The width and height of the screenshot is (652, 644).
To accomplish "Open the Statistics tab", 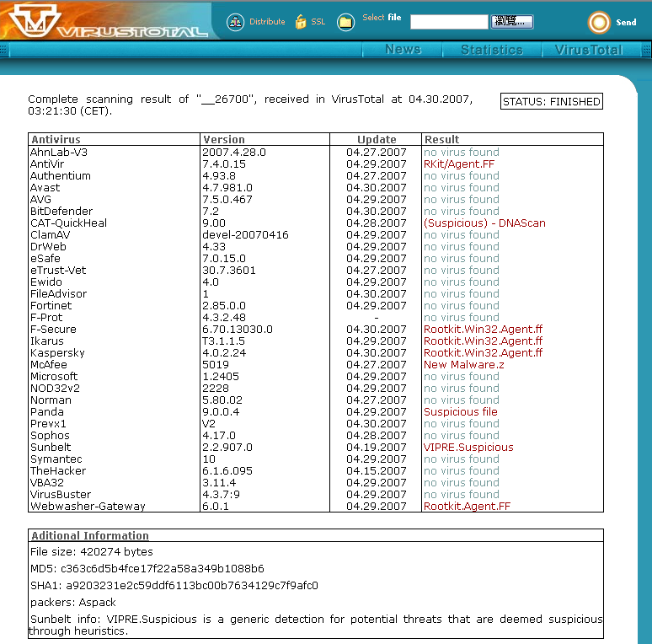I will tap(491, 50).
